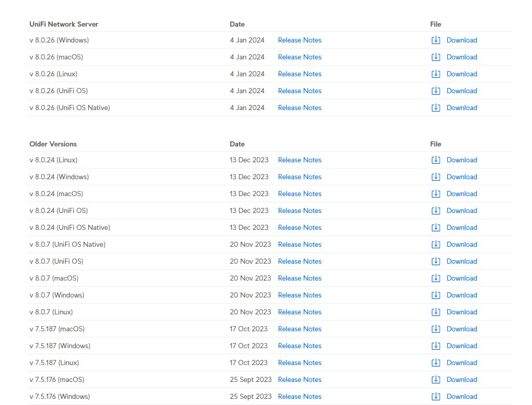
Task: Click date '25 Sept 2023' in v 7.5.176 (macOS) row
Action: point(251,379)
